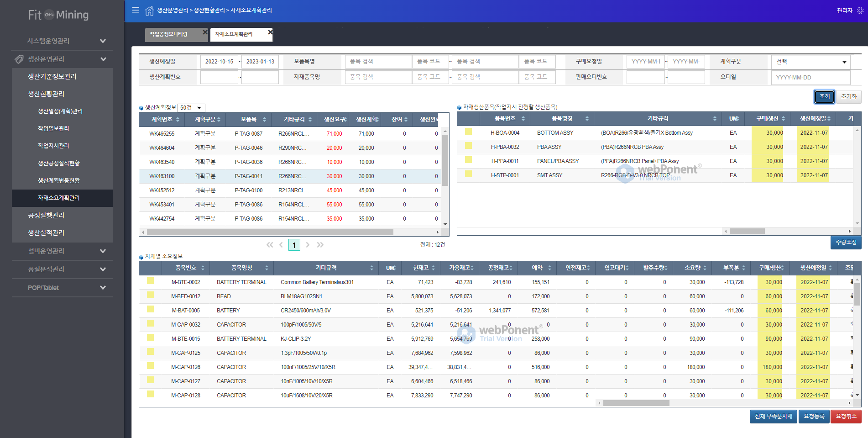This screenshot has height=438, width=868.
Task: Click the 조회 search button
Action: point(824,96)
